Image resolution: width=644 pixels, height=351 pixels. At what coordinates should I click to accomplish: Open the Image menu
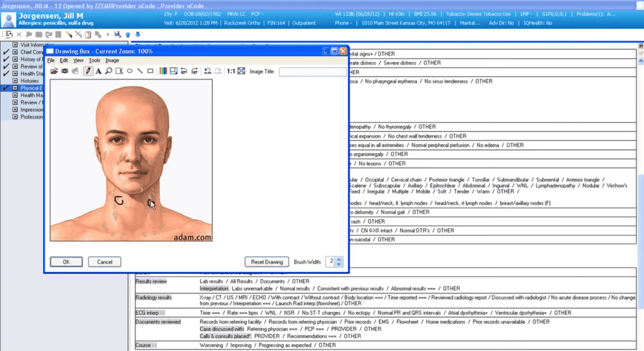[112, 60]
